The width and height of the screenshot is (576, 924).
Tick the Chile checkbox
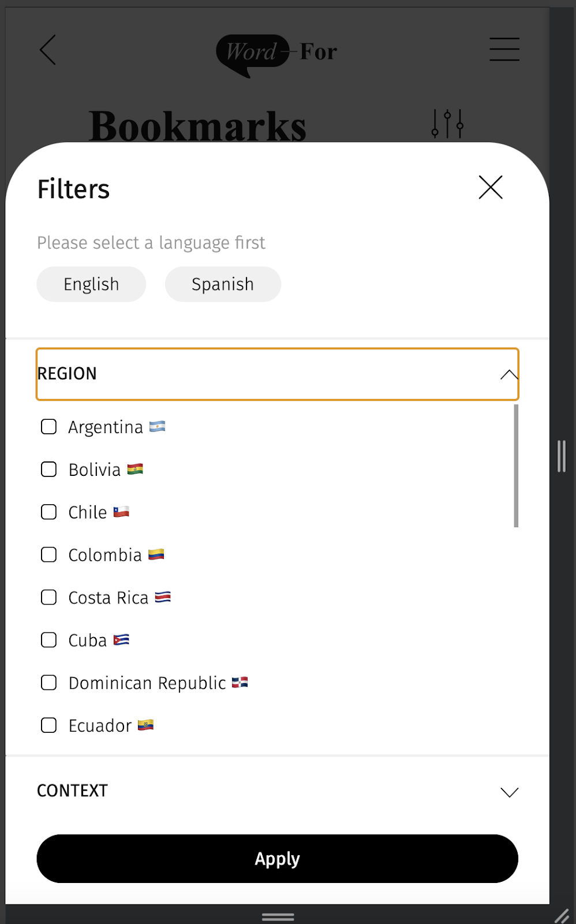coord(49,512)
